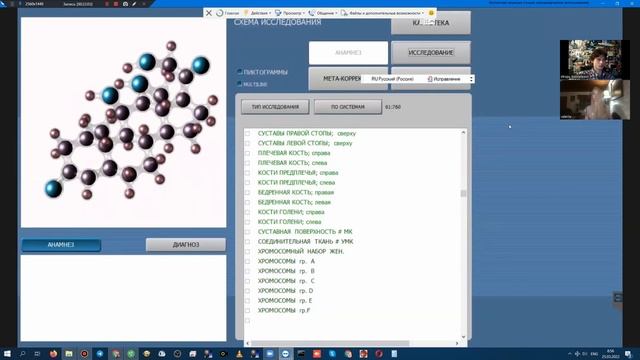This screenshot has height=360, width=640.
Task: Click the list scroll-down arrow
Action: 463,337
